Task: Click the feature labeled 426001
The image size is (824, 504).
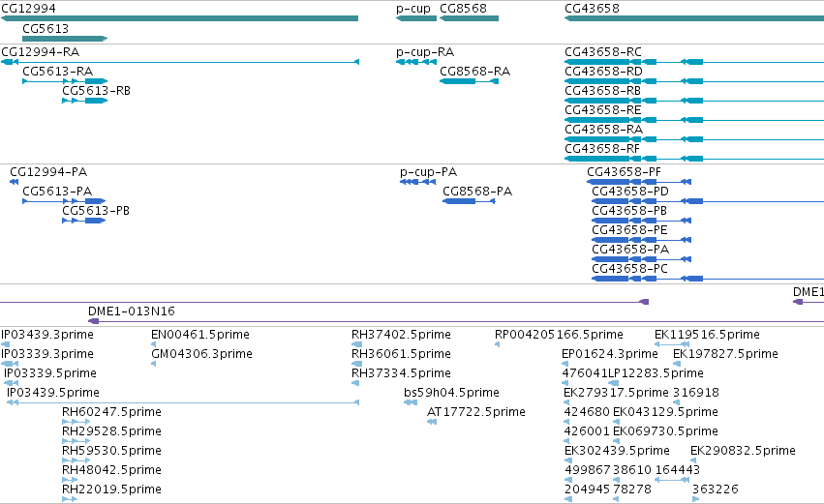Action: (x=587, y=432)
